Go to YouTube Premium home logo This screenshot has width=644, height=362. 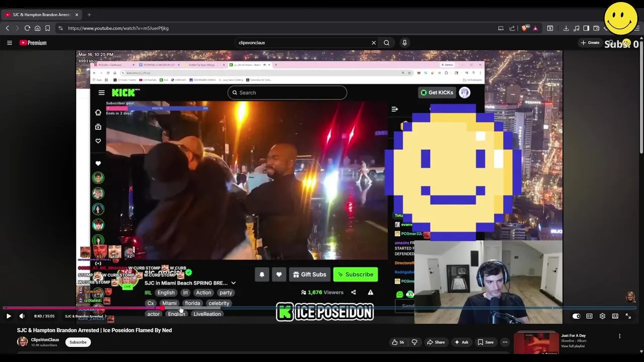click(x=33, y=43)
